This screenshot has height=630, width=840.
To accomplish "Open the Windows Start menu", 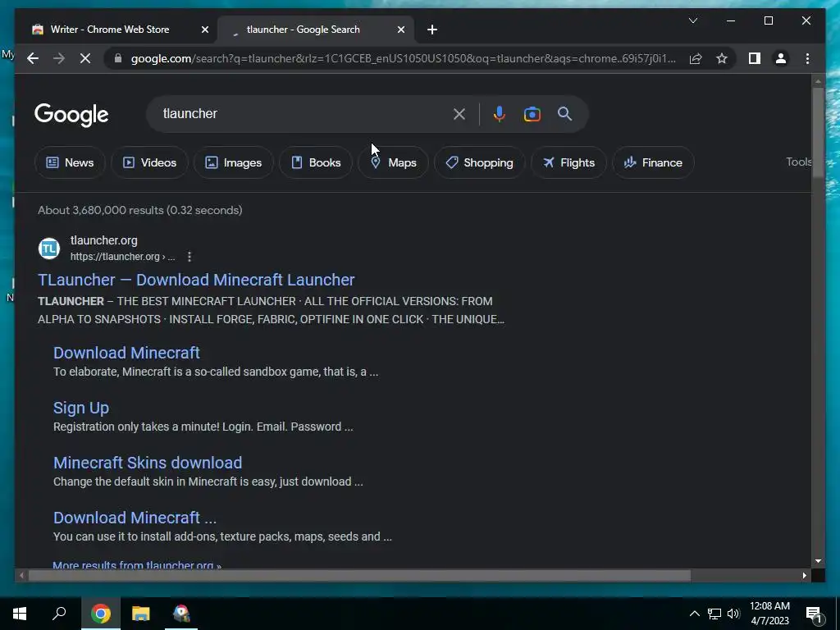I will pos(20,614).
